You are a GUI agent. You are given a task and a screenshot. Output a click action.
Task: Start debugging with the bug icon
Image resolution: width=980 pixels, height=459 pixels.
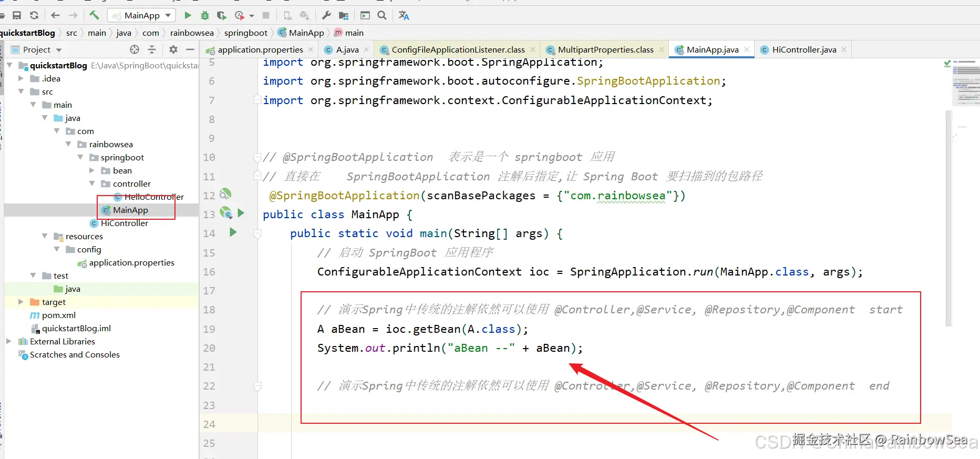point(205,15)
